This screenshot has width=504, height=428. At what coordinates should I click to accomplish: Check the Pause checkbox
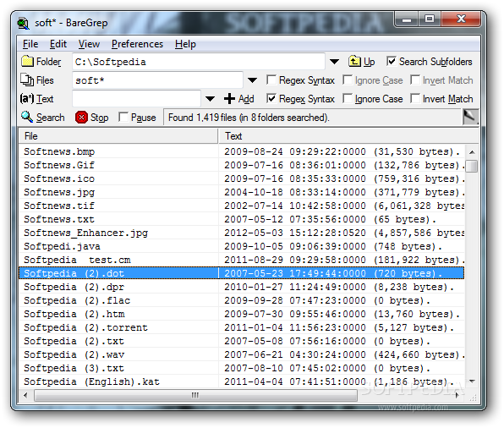(123, 117)
